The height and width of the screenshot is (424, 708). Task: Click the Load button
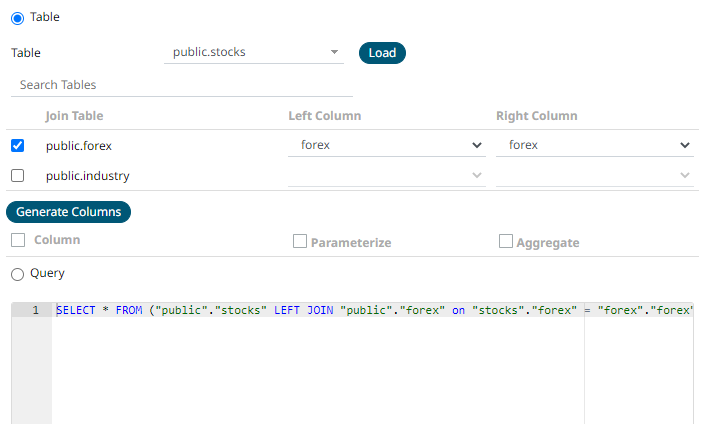pyautogui.click(x=382, y=53)
